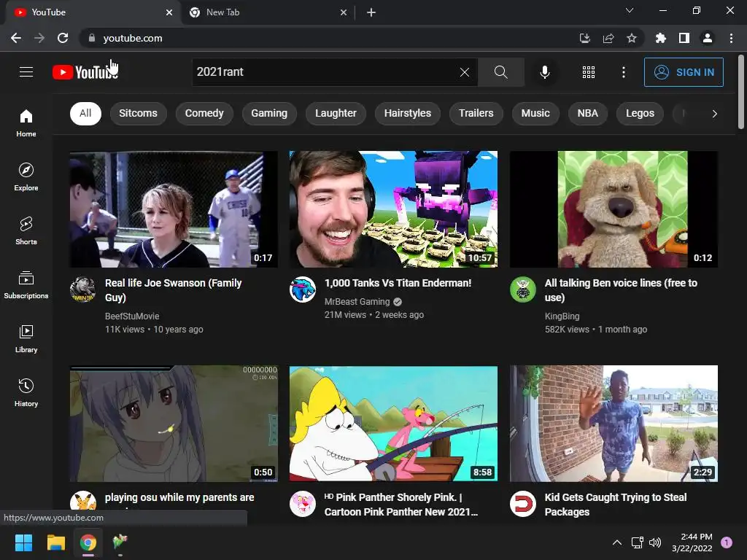Select the NBA filter chip

[x=588, y=113]
